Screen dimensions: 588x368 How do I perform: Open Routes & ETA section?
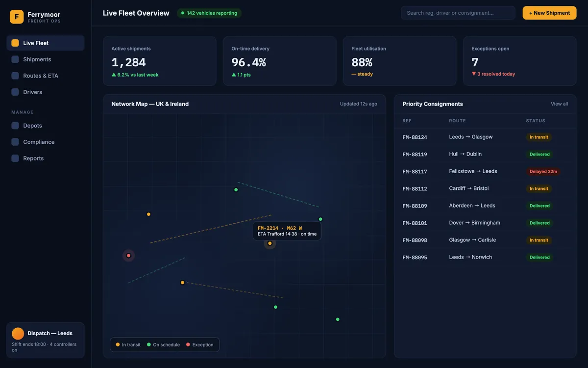[46, 76]
